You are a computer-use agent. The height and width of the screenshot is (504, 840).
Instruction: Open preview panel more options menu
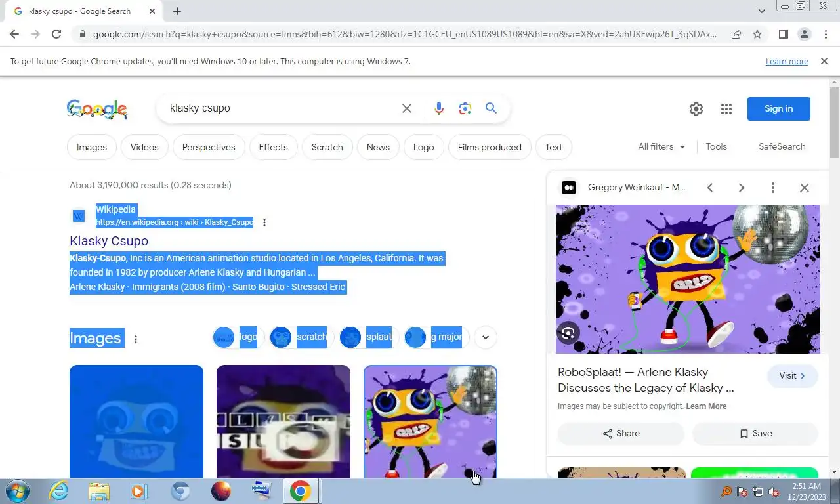[x=773, y=188]
